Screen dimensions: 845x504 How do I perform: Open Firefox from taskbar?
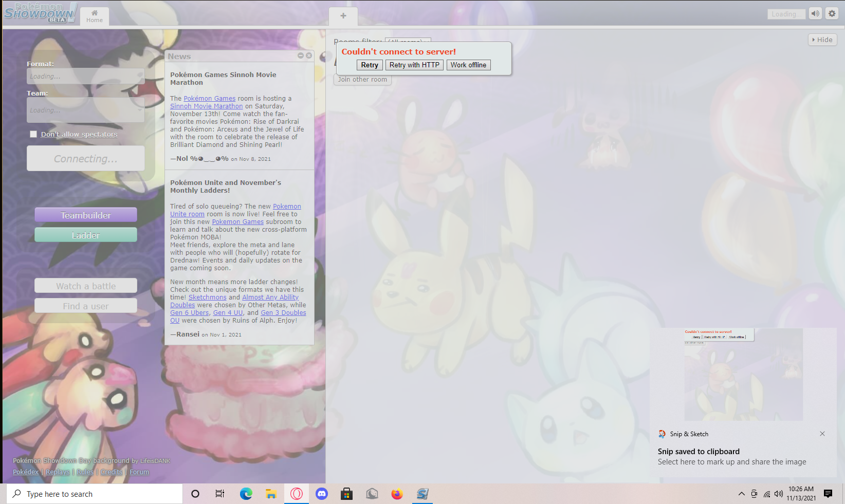pos(397,494)
